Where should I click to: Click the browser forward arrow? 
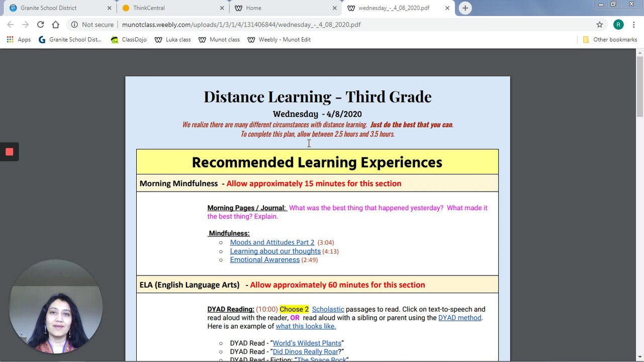[x=26, y=24]
